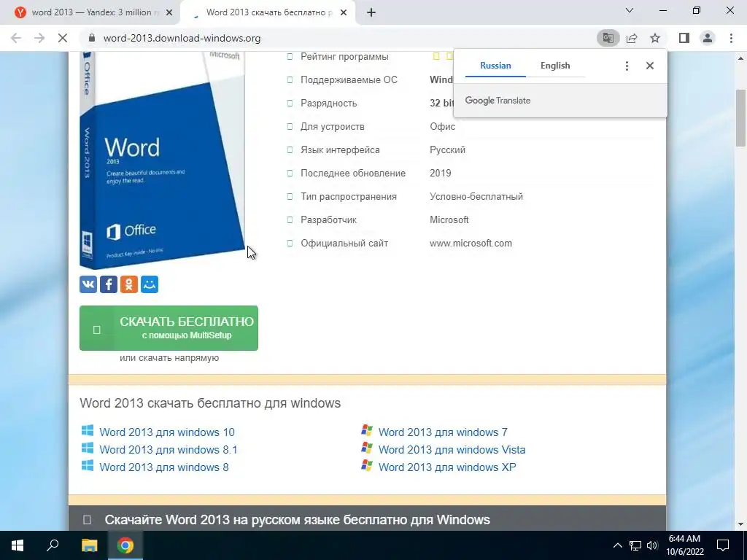The width and height of the screenshot is (747, 560).
Task: View site lock information
Action: (93, 38)
